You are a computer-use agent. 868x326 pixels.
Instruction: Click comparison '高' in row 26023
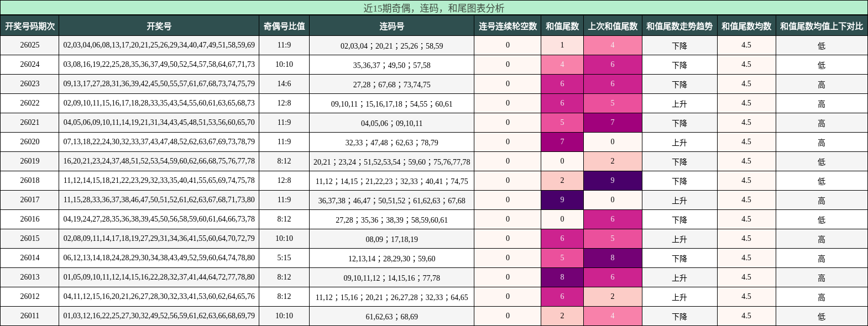[822, 85]
